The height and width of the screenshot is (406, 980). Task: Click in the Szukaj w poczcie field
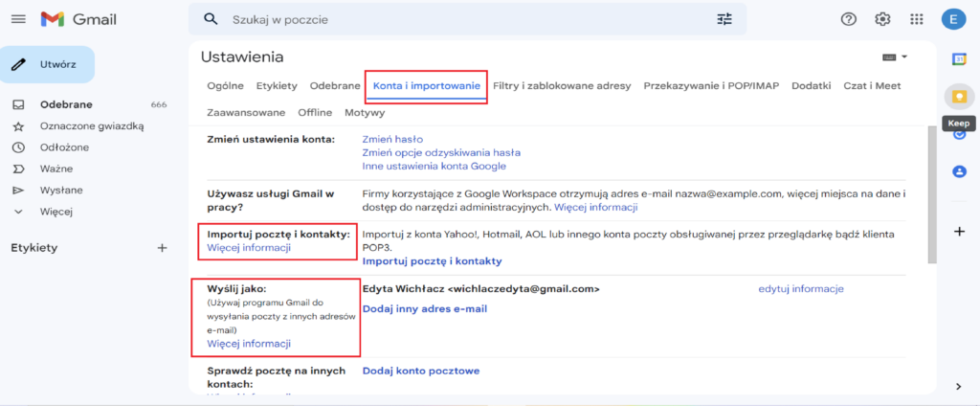[459, 19]
